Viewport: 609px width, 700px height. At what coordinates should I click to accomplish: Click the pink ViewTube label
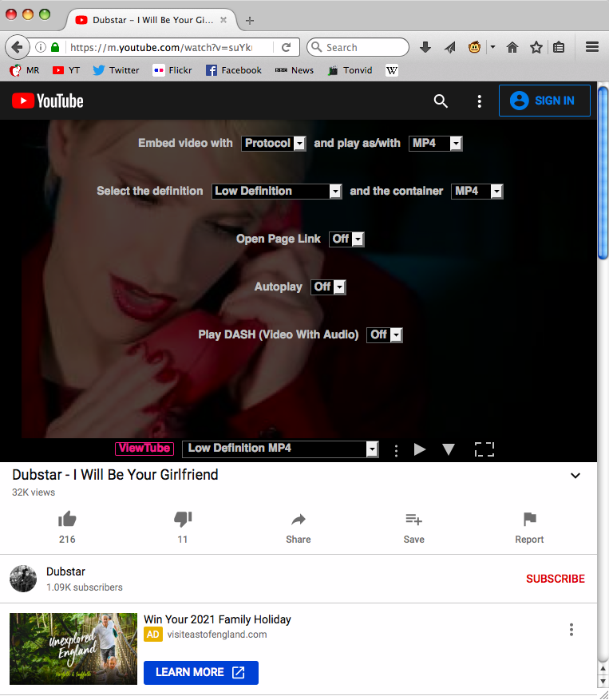click(x=144, y=449)
